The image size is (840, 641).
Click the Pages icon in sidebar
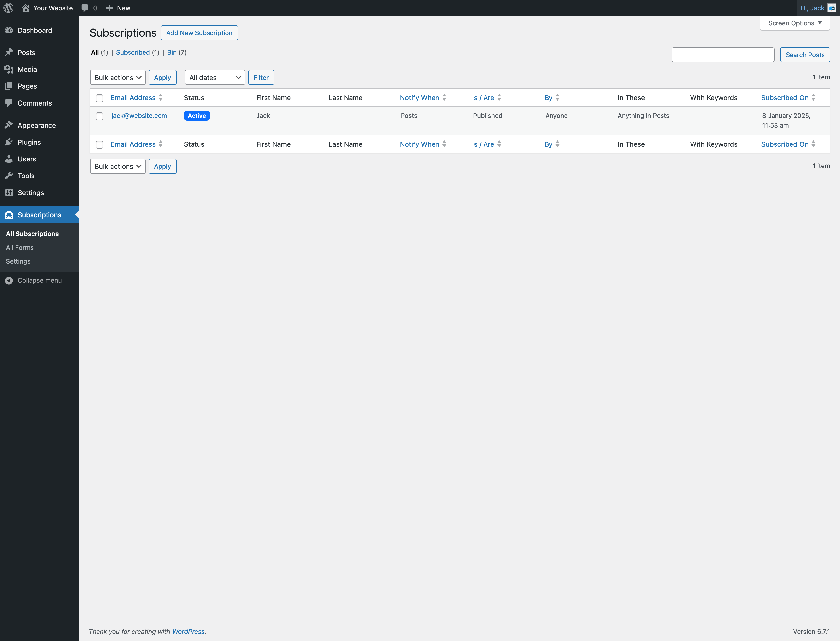tap(9, 86)
